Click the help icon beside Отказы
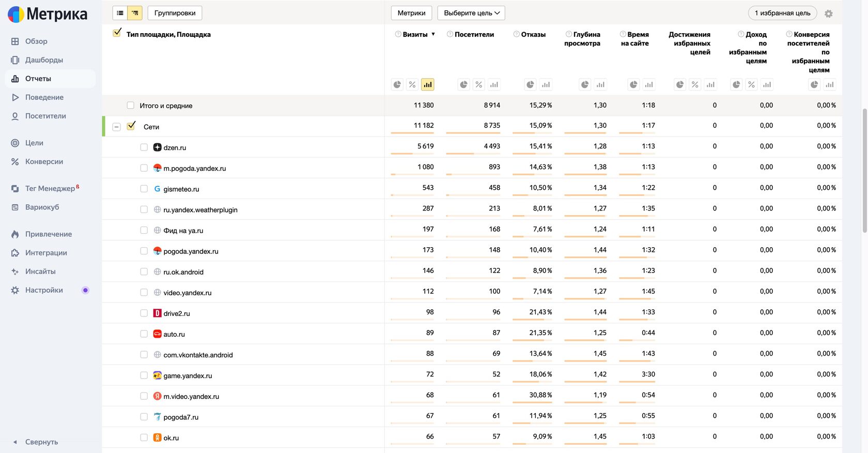The height and width of the screenshot is (453, 868). 516,34
